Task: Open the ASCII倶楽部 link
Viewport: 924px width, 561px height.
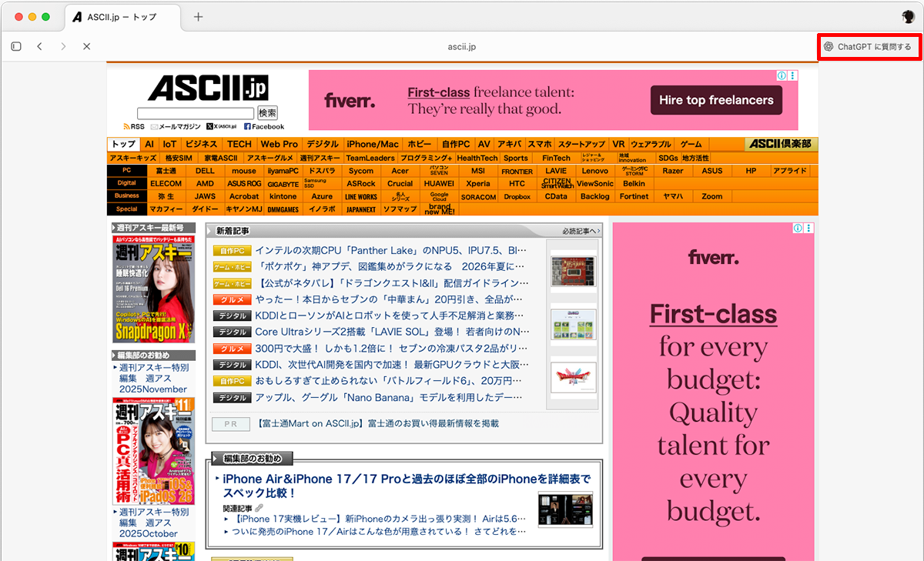Action: [782, 144]
